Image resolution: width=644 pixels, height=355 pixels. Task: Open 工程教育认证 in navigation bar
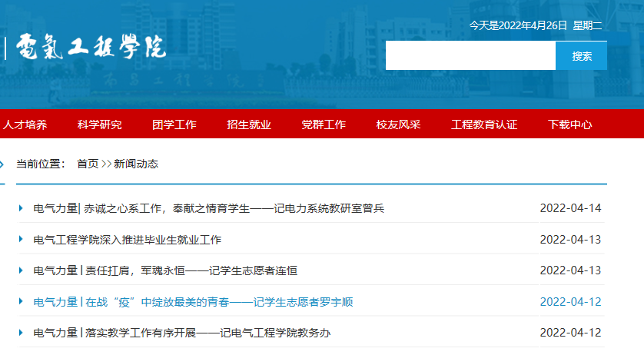(484, 124)
